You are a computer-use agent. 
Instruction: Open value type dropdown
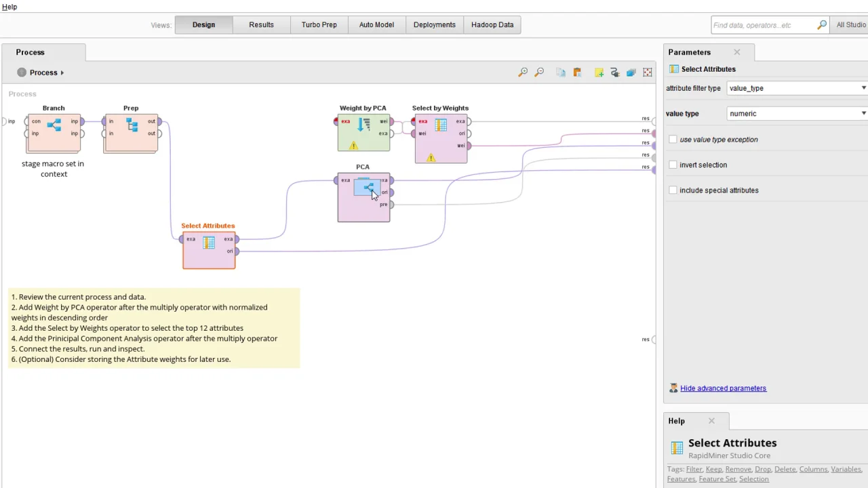(797, 114)
